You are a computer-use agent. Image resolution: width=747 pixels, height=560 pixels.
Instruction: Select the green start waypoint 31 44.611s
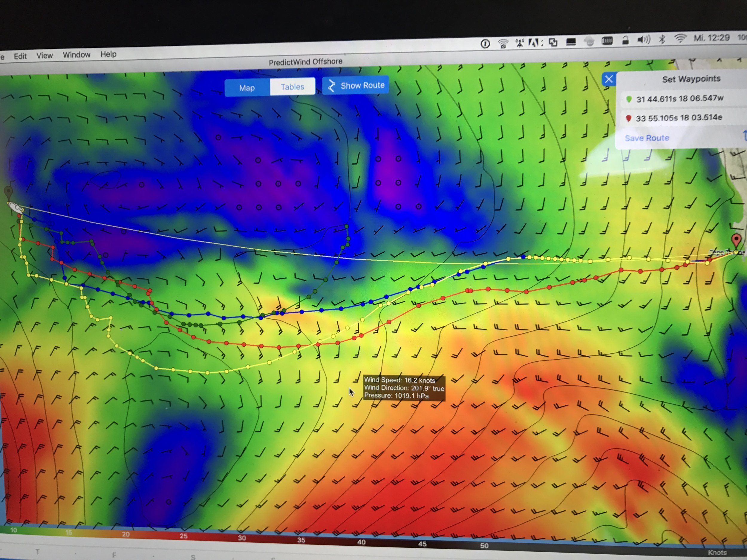click(679, 99)
